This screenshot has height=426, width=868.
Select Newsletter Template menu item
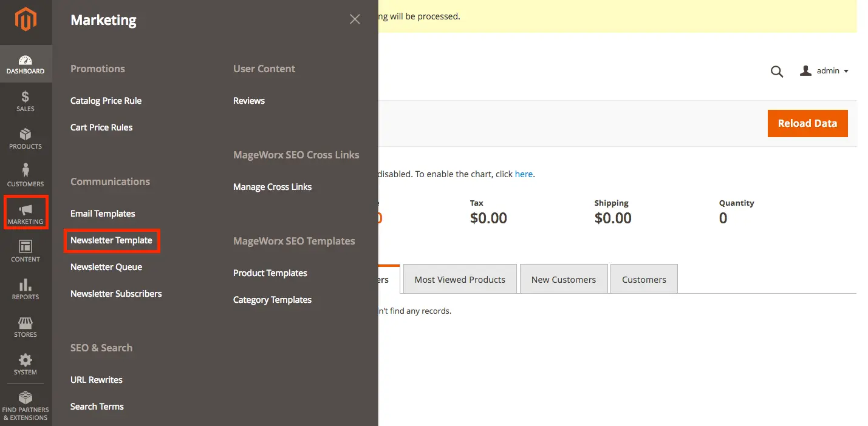click(x=111, y=240)
